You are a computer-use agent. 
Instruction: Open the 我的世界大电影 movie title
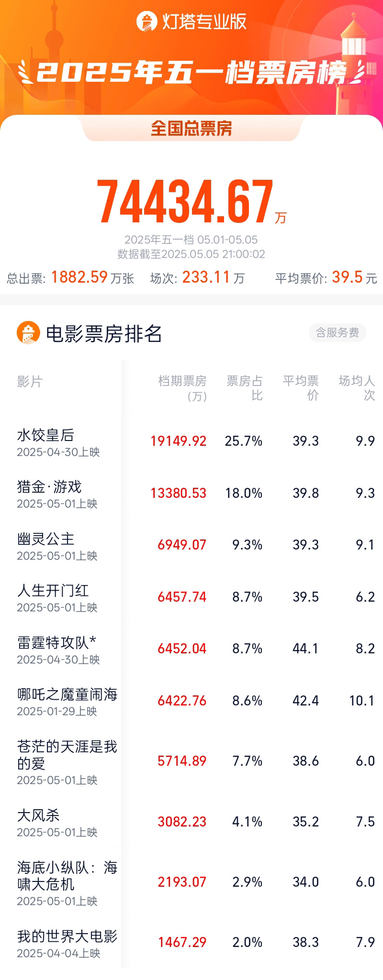67,936
